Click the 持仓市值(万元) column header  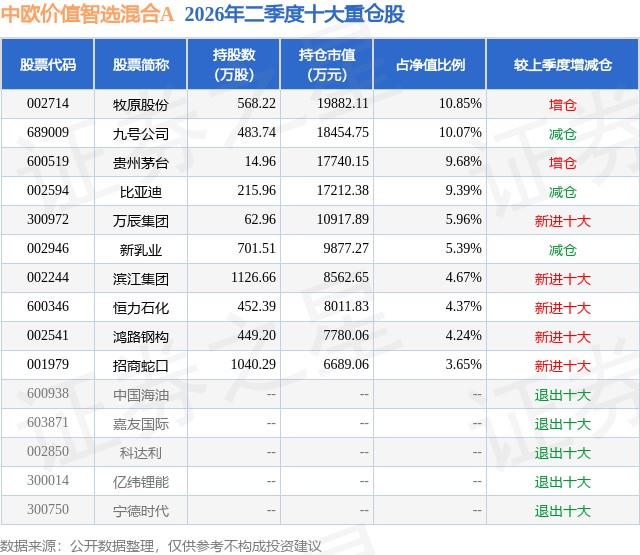pyautogui.click(x=327, y=64)
